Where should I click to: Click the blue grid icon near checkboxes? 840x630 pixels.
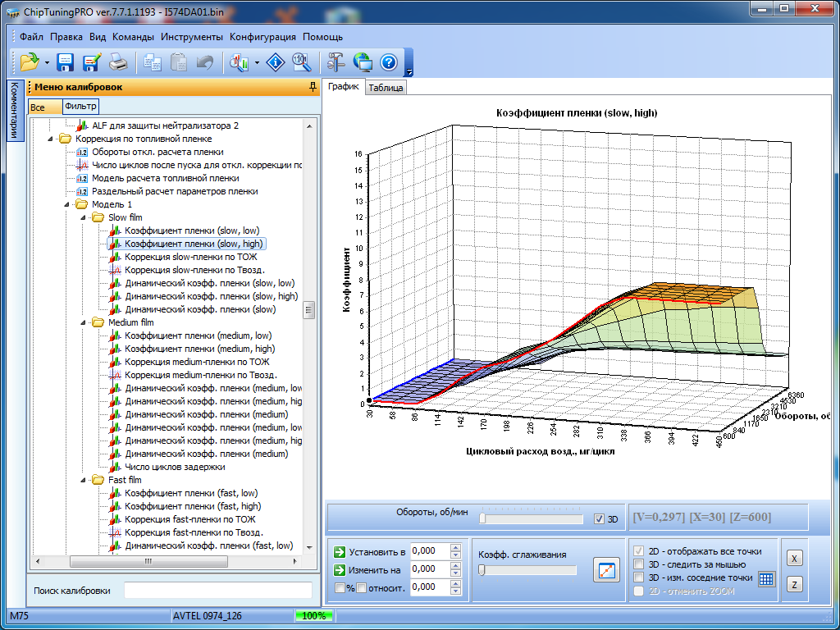[x=765, y=578]
